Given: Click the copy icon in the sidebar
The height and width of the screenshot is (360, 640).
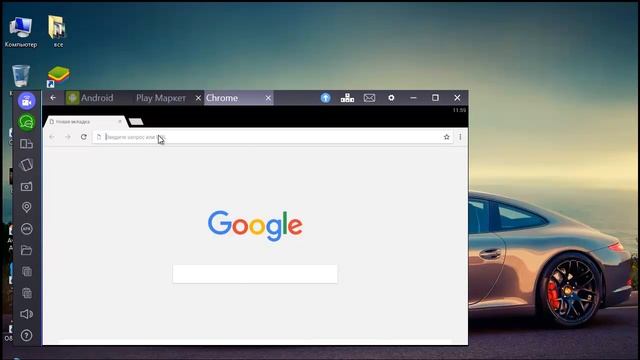Looking at the screenshot, I should (27, 271).
